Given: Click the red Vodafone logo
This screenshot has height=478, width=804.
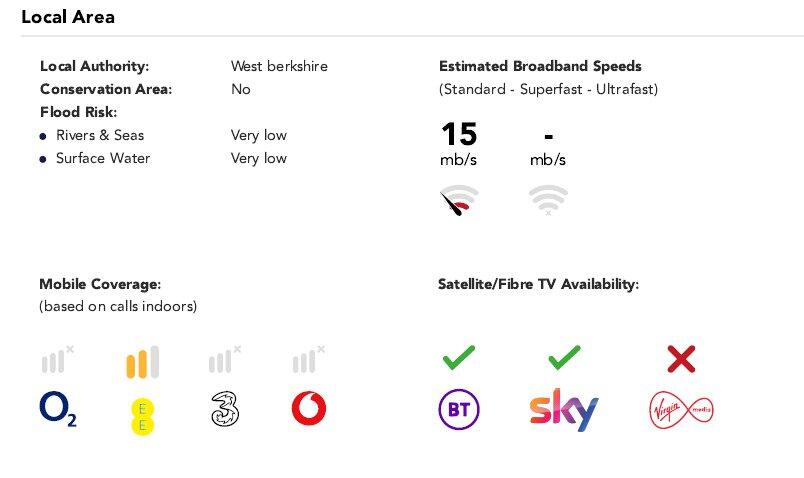Looking at the screenshot, I should [x=308, y=408].
